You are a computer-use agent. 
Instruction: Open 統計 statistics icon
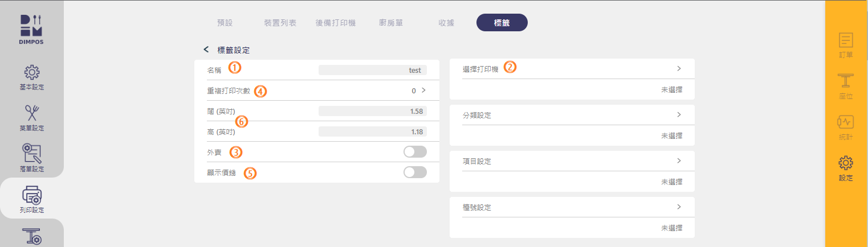point(846,122)
